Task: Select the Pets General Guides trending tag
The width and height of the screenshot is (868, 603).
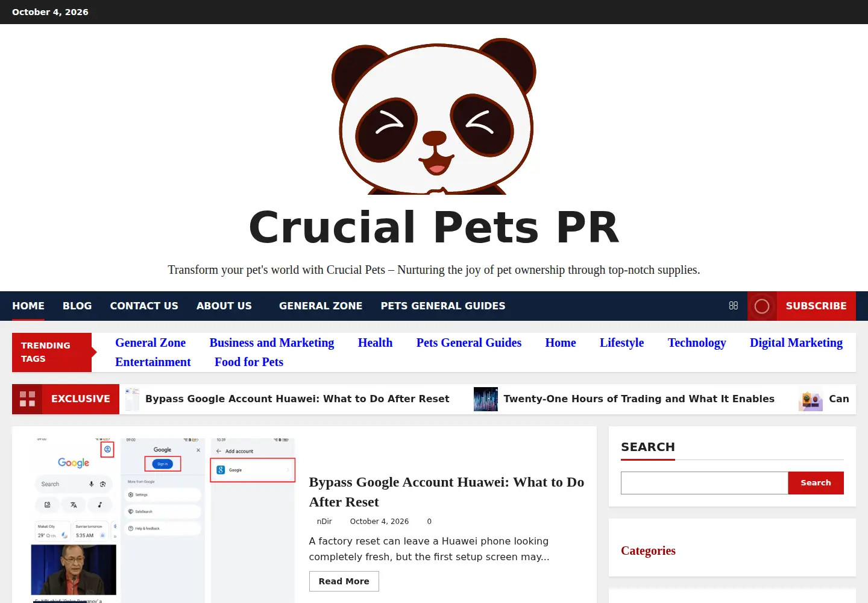Action: click(x=469, y=343)
